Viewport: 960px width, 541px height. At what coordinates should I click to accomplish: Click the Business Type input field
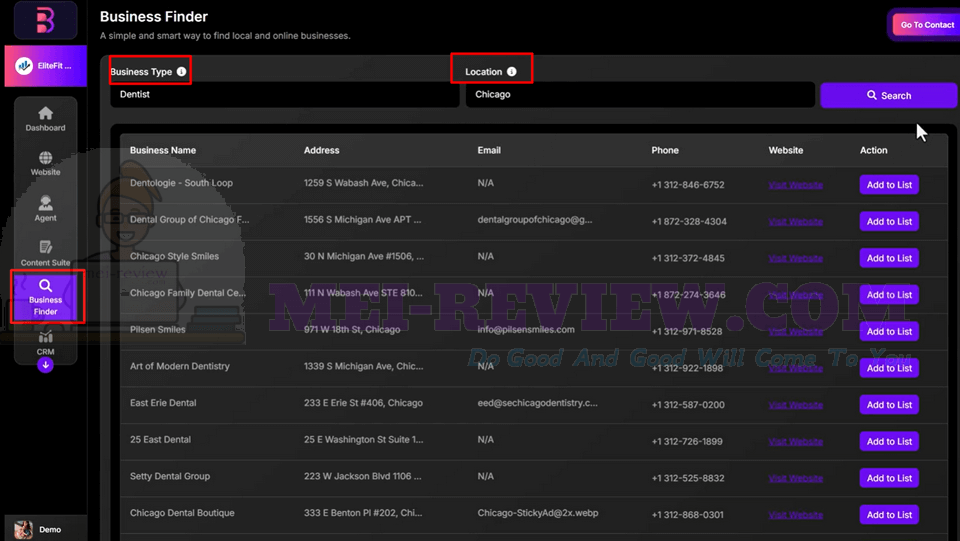pyautogui.click(x=285, y=95)
